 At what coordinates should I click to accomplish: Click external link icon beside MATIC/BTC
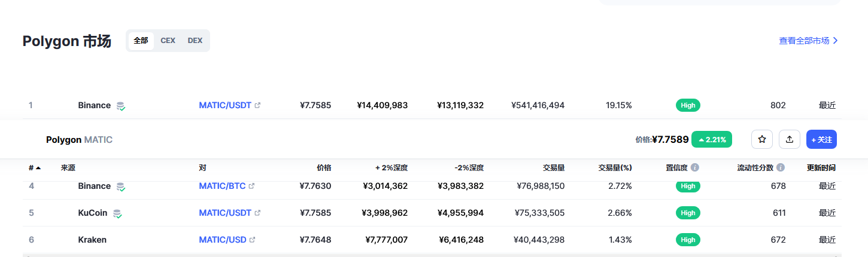tap(251, 186)
